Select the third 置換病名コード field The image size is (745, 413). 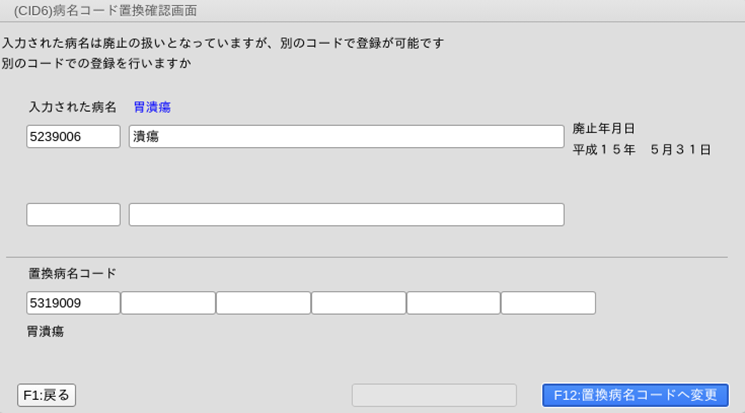coord(263,303)
